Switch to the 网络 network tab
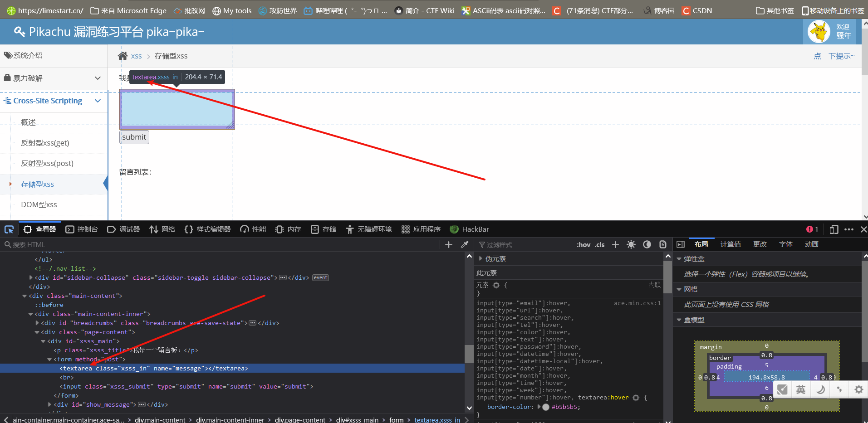Screen dimensions: 868x423 click(162, 229)
